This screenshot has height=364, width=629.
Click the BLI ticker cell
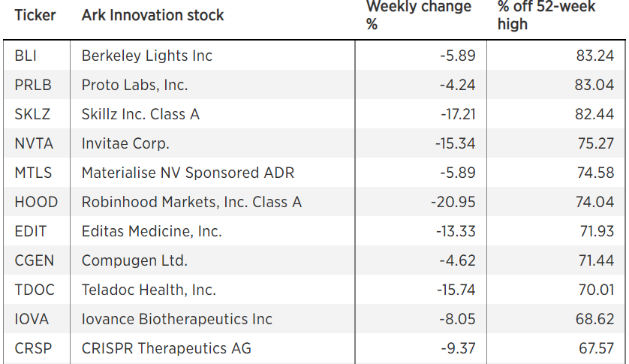(26, 56)
